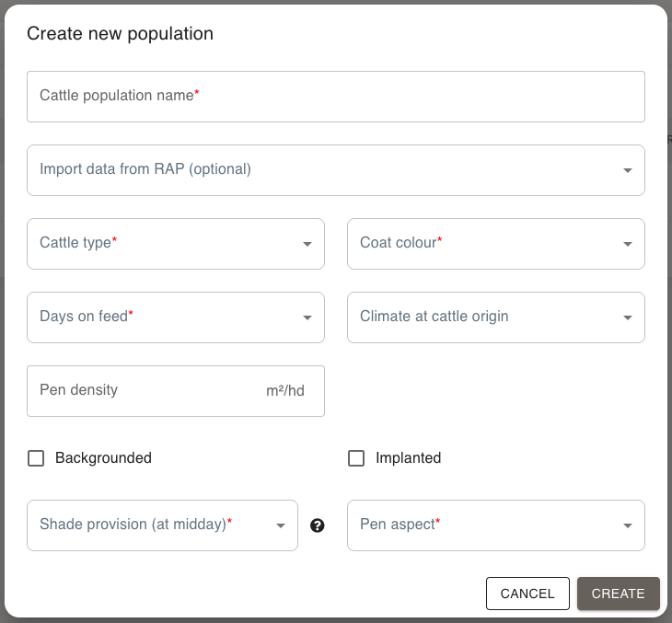Click the Climate at cattle origin arrow
Viewport: 672px width, 623px height.
pyautogui.click(x=627, y=317)
